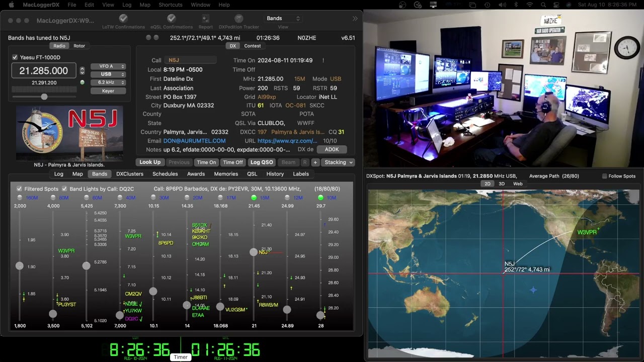644x362 pixels.
Task: Switch to Contest entry mode
Action: pos(253,46)
